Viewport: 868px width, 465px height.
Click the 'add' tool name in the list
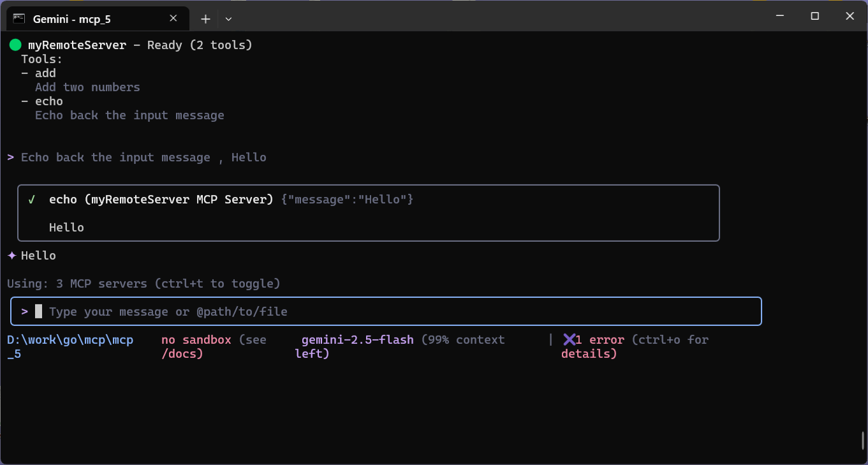click(45, 73)
